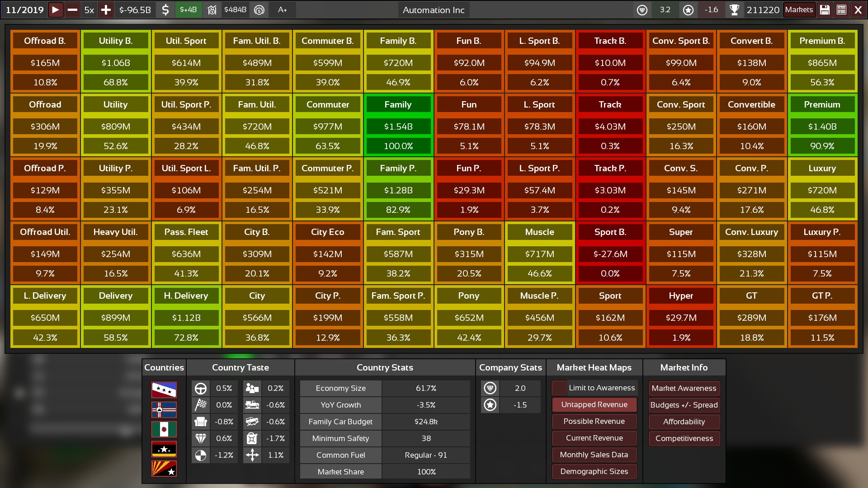Toggle the Limit to Awareness checkbox
The image size is (868, 488).
pos(559,388)
